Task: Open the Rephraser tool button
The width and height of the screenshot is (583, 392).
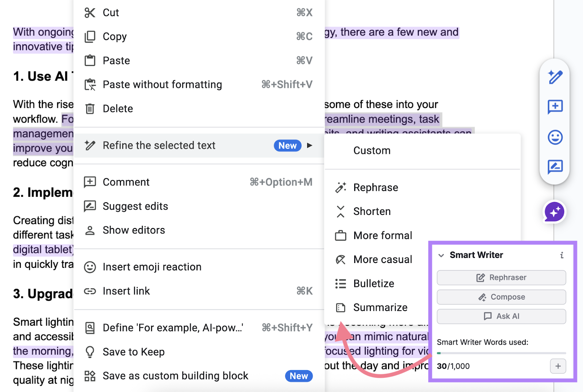Action: [x=501, y=277]
